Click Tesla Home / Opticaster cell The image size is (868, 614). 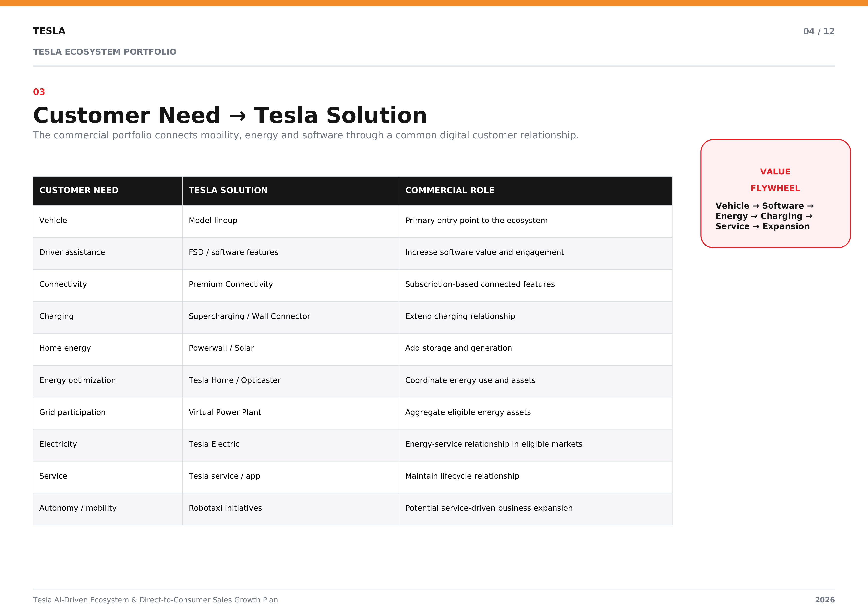click(x=291, y=381)
